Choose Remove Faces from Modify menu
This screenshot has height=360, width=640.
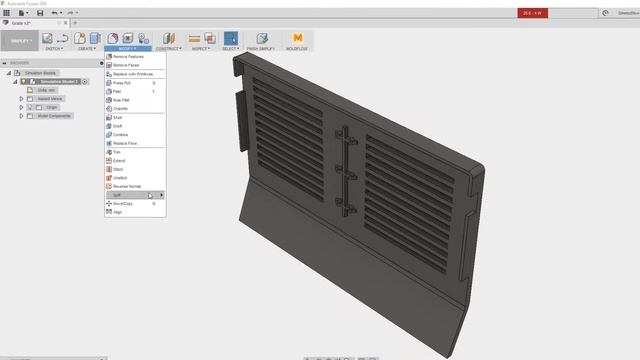coord(135,65)
